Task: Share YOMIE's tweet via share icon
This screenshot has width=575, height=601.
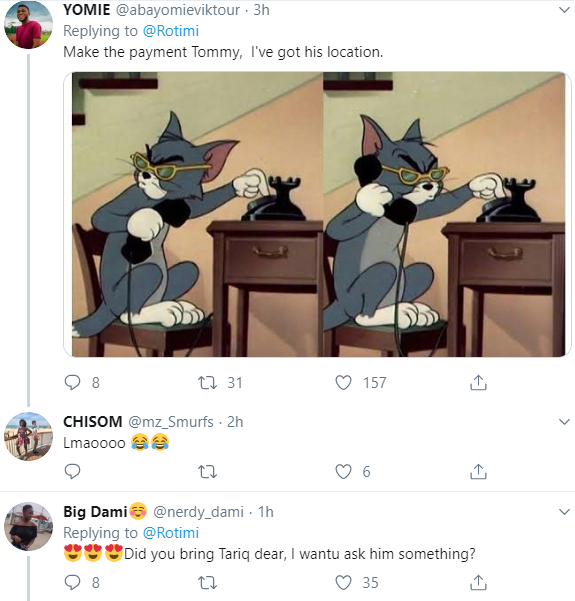Action: [x=478, y=382]
